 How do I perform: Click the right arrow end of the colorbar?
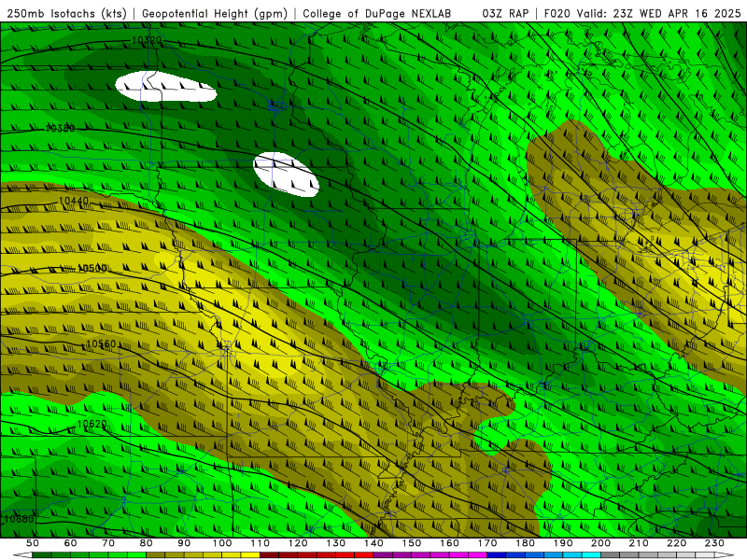click(725, 555)
